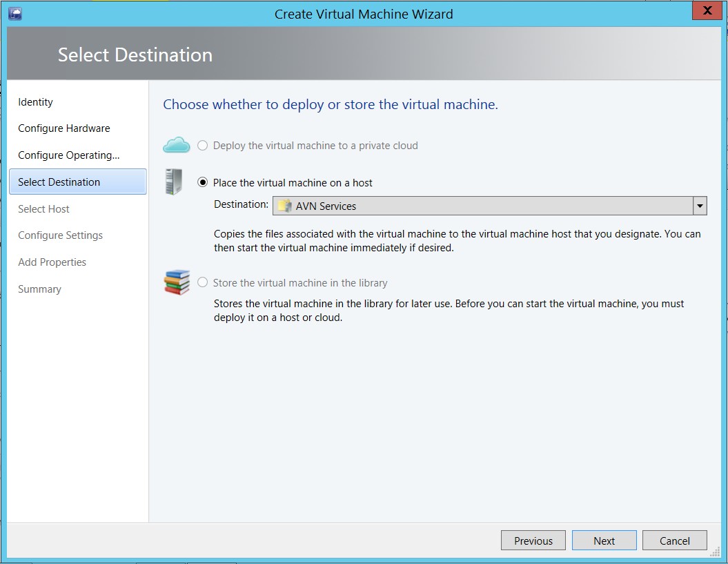Go to the Identity wizard step
Viewport: 728px width, 564px height.
click(x=35, y=101)
